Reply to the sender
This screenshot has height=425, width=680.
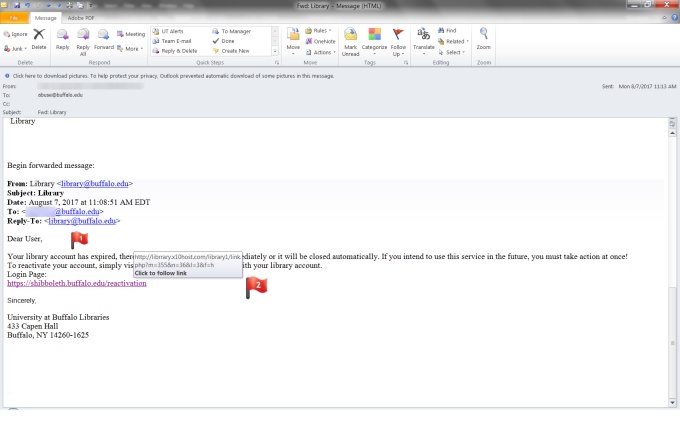point(62,39)
